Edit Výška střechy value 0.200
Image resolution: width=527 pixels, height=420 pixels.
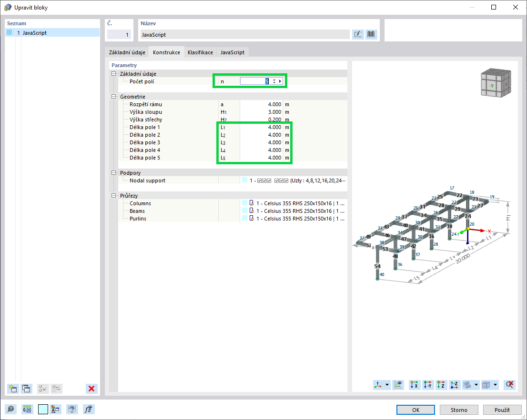coord(262,120)
